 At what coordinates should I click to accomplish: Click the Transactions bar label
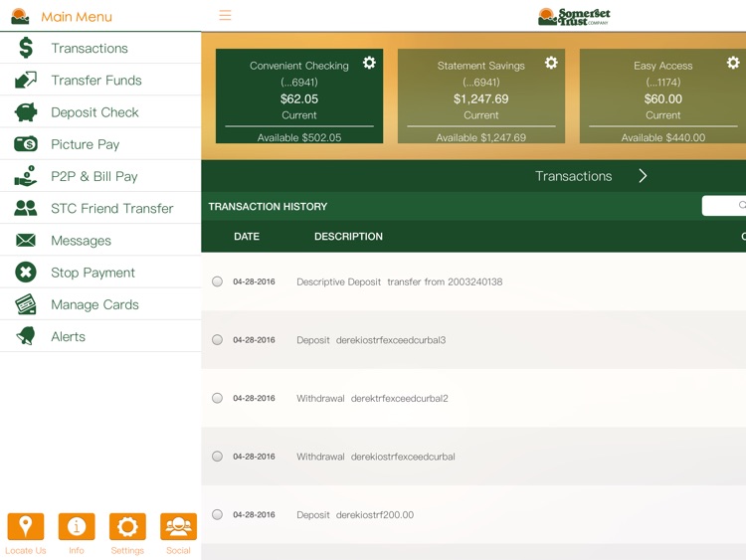click(x=573, y=176)
